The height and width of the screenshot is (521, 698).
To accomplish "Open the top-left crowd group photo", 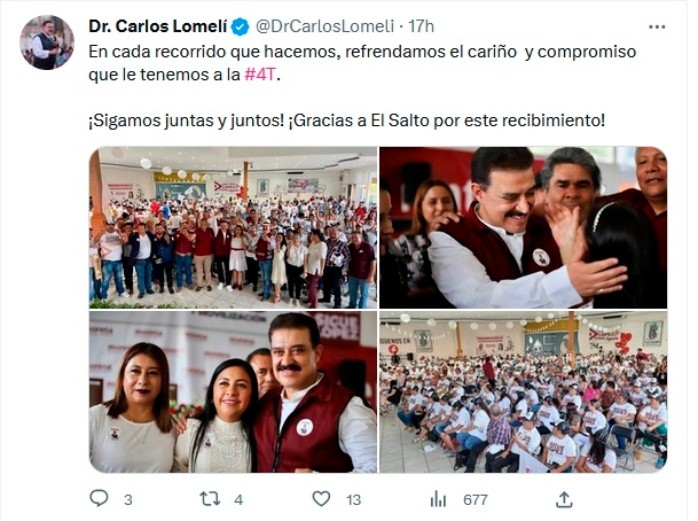I will [x=233, y=228].
